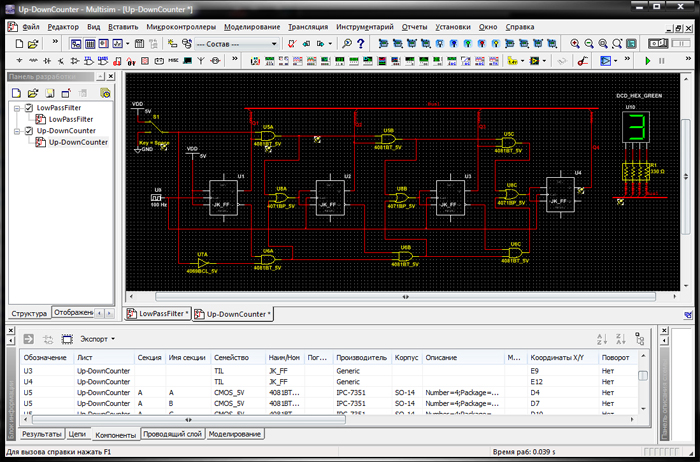700x462 pixels.
Task: Open the Моделирование menu
Action: tap(252, 27)
